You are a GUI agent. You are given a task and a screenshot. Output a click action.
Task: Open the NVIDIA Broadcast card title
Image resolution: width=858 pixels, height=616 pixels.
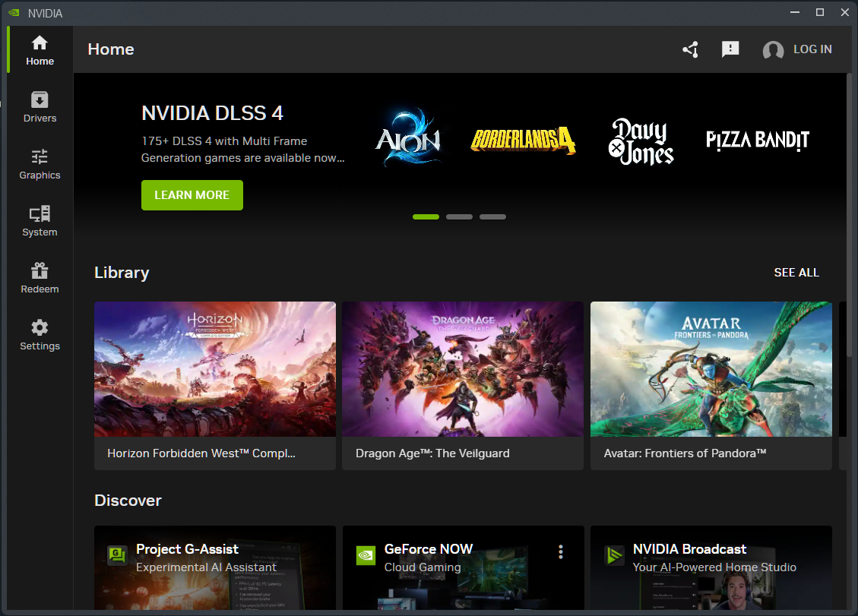point(689,549)
